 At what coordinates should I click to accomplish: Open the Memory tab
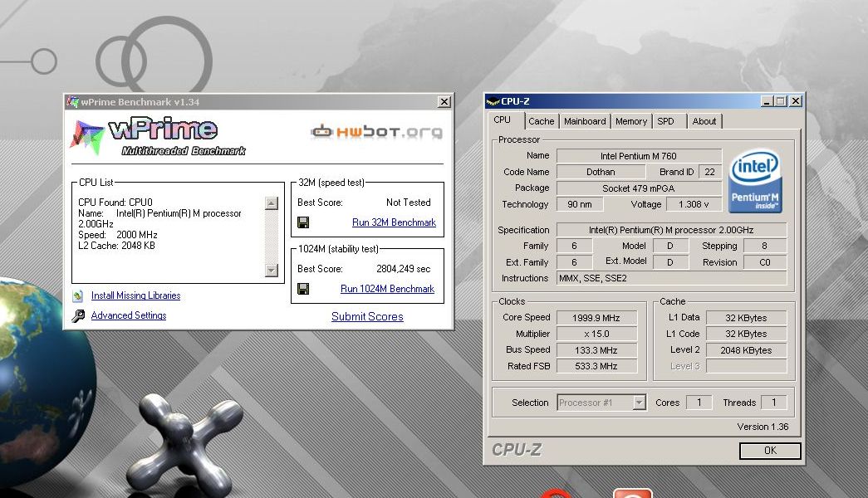pos(631,121)
